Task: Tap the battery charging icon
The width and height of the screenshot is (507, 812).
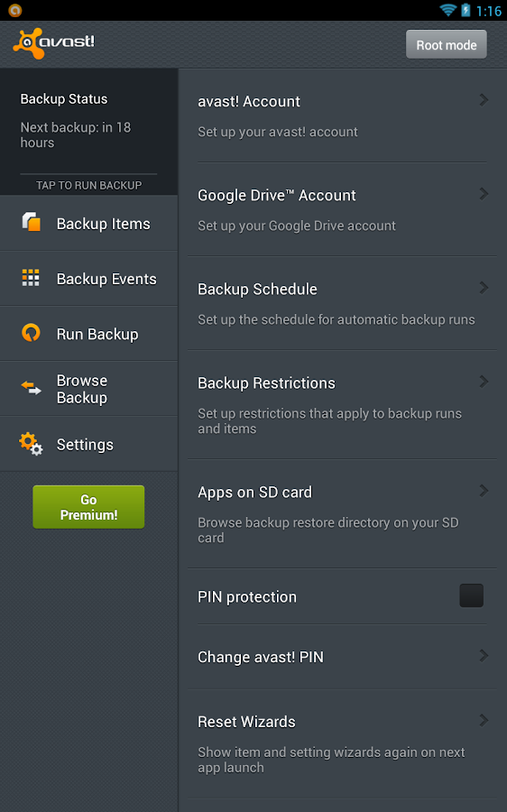Action: [466, 10]
